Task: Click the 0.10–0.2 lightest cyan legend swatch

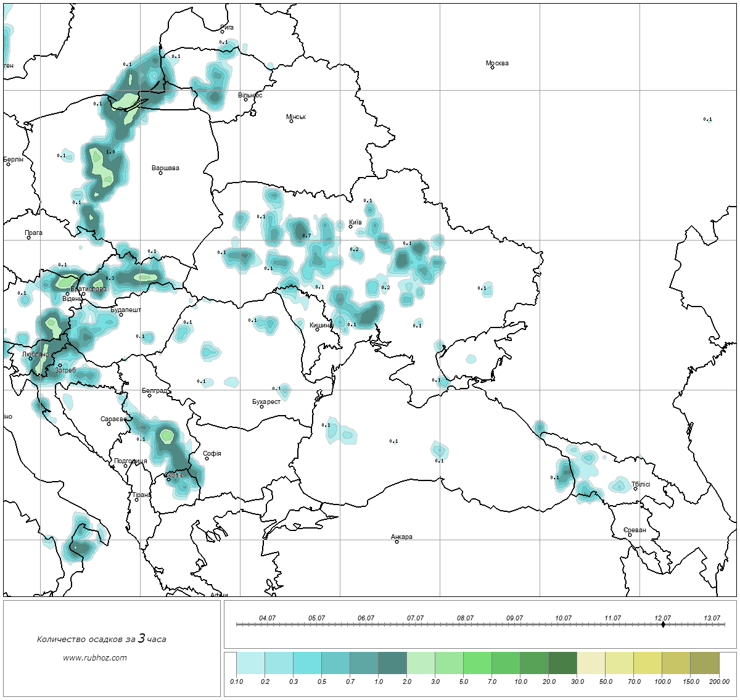Action: pos(250,664)
